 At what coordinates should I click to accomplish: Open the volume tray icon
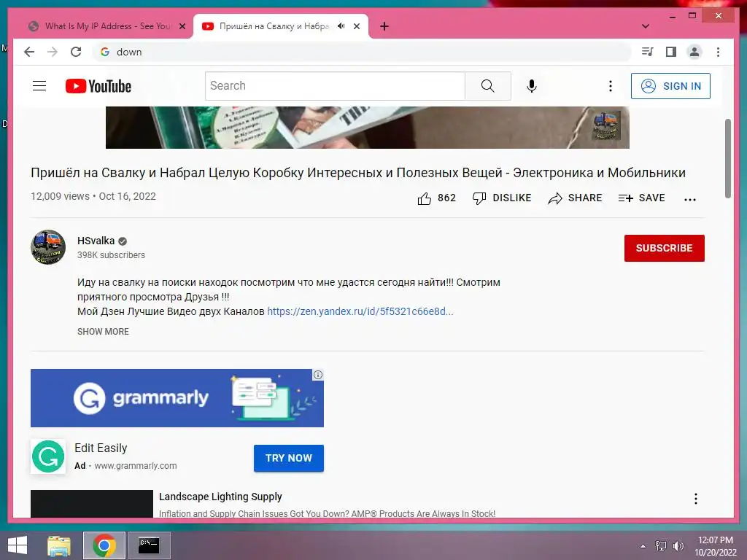(678, 545)
